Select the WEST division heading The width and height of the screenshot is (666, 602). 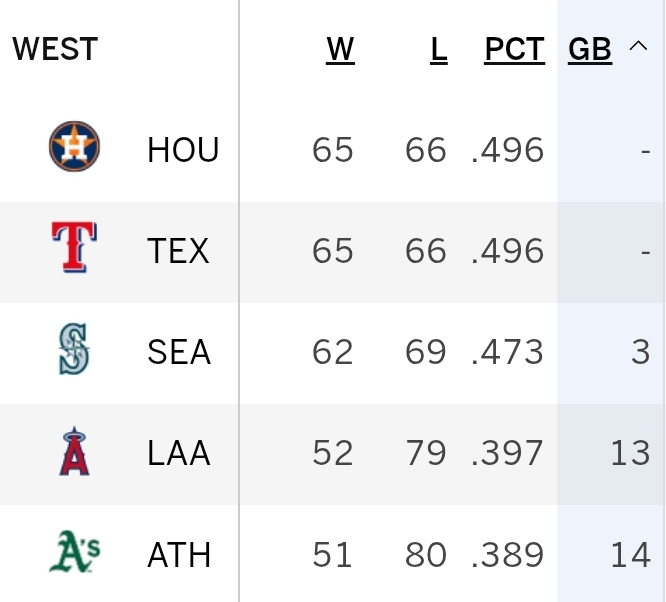pyautogui.click(x=55, y=49)
